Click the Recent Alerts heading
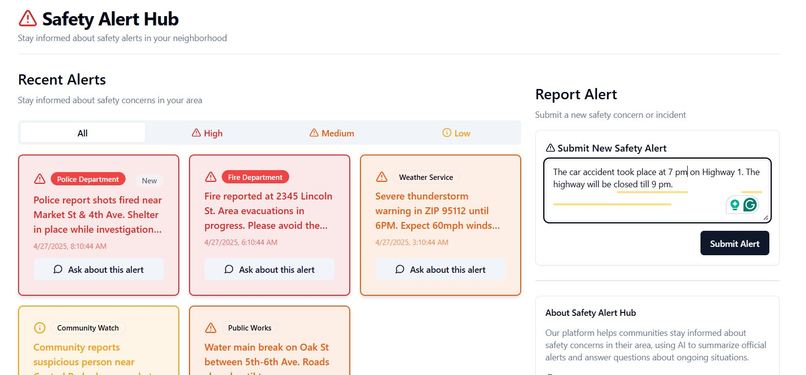 click(x=62, y=80)
